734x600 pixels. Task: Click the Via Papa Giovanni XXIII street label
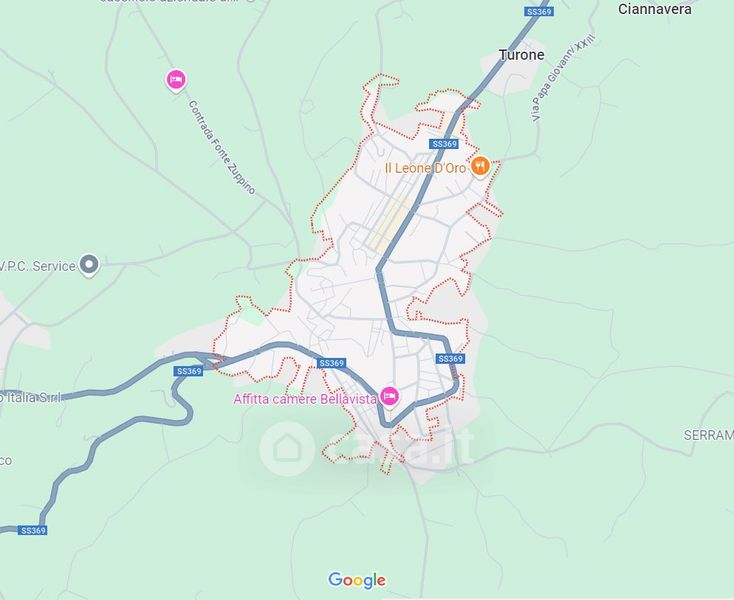coord(565,78)
